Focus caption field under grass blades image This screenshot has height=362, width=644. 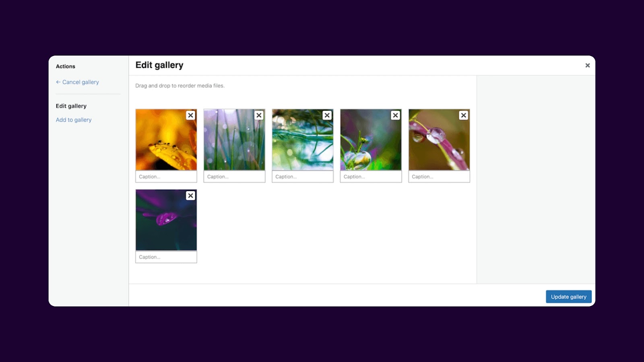[x=234, y=177]
